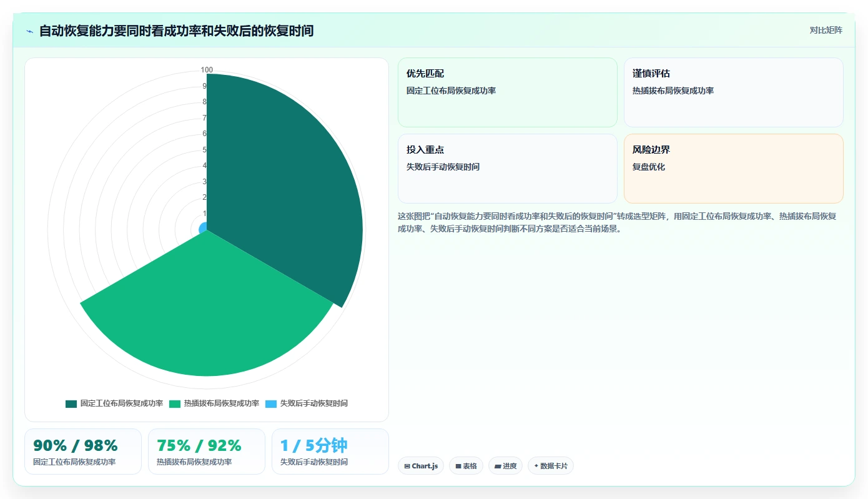Screen dimensions: 868x499
Task: Click 固定工位布局恢复成功率 text in 优先匹配 card
Action: [x=451, y=91]
